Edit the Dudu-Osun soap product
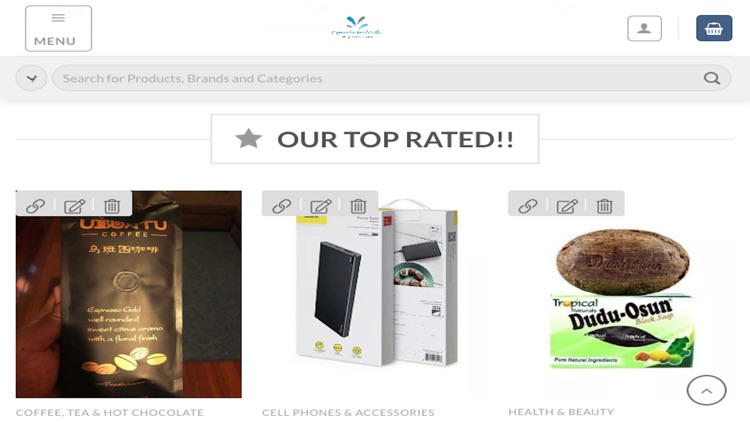 [x=567, y=206]
